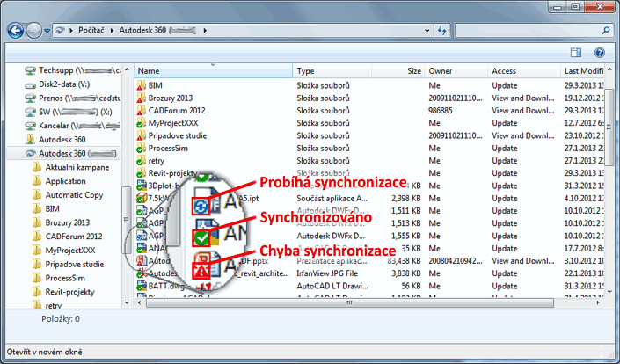Viewport: 620px width, 364px height.
Task: Select the Kancelar network drive
Action: [x=73, y=126]
